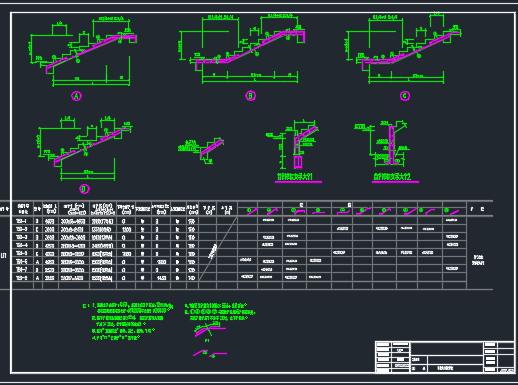Click the first underlined magenta detail title
Image resolution: width=518 pixels, height=385 pixels.
298,177
